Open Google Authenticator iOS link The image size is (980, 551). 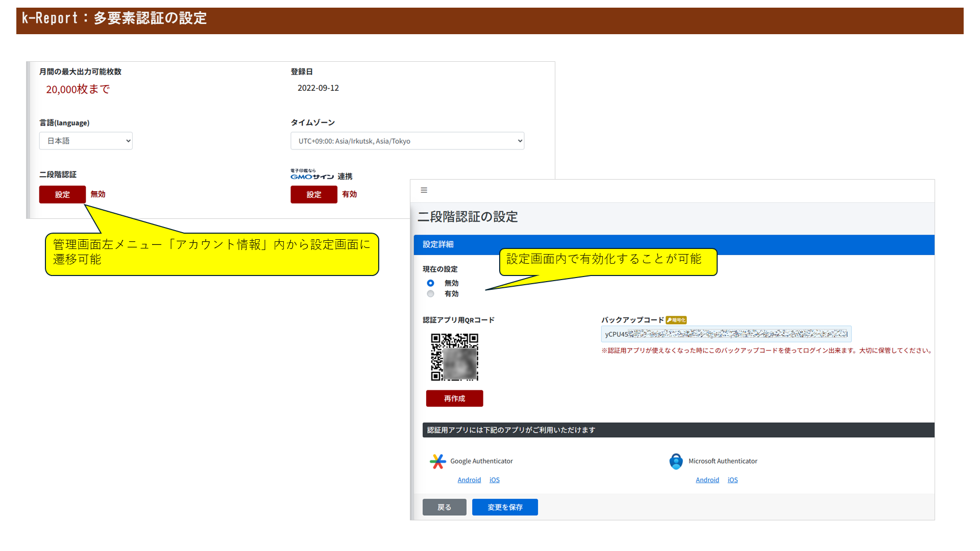(495, 480)
